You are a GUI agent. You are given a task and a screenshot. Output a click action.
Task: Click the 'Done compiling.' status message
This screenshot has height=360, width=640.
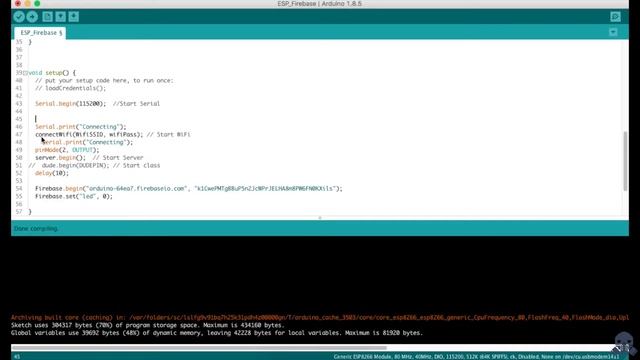pos(36,229)
